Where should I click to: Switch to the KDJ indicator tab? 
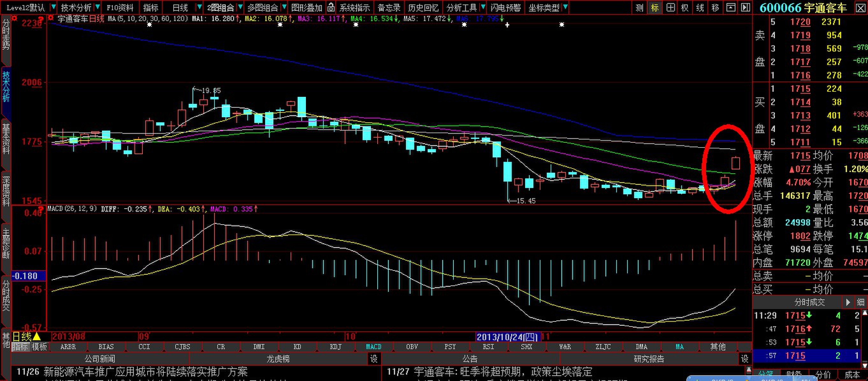pyautogui.click(x=336, y=347)
